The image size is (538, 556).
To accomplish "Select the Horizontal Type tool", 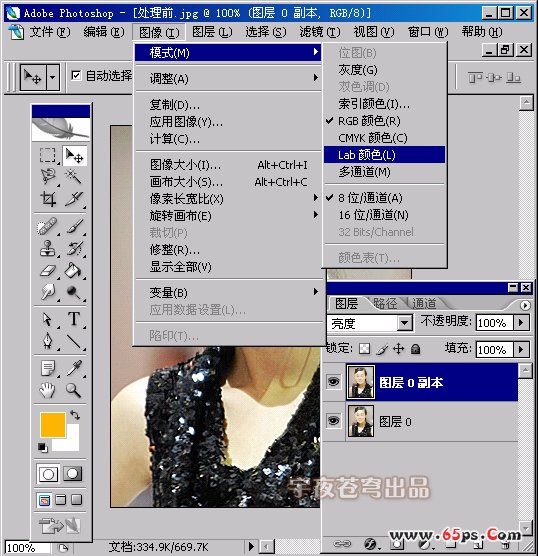I will coord(74,319).
